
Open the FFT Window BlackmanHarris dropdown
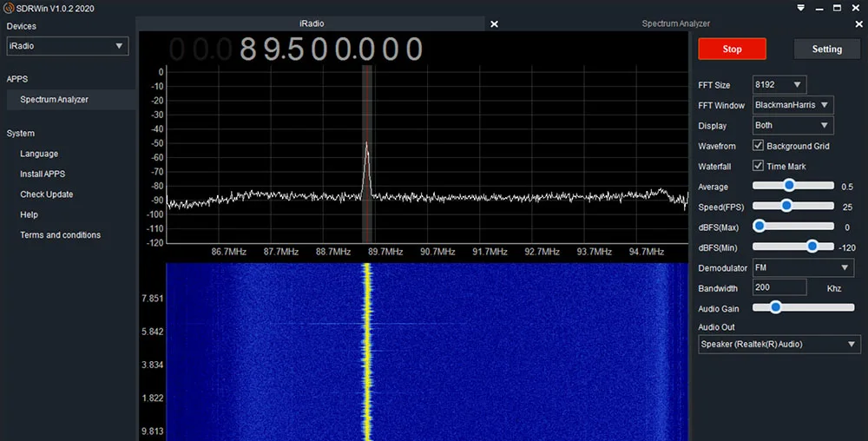pyautogui.click(x=792, y=105)
